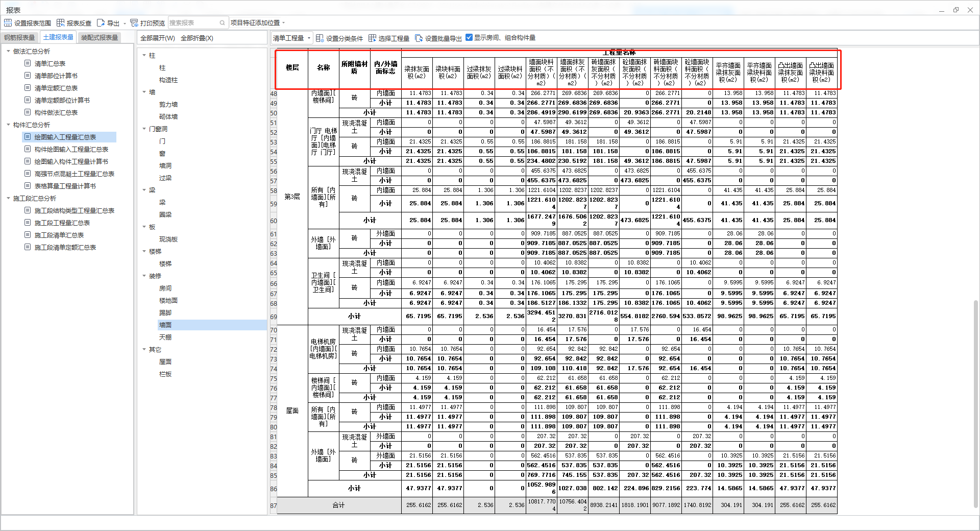Click report icon beside 施工段工程量汇总表

point(28,223)
